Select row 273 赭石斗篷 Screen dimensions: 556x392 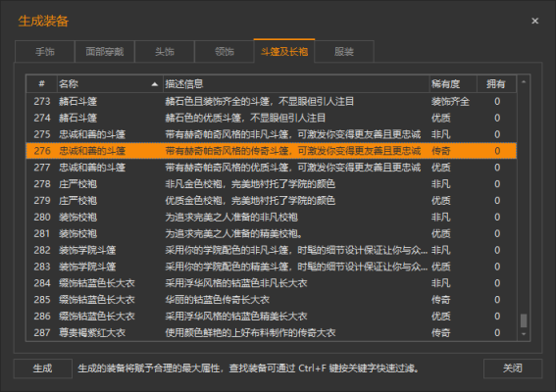272,101
